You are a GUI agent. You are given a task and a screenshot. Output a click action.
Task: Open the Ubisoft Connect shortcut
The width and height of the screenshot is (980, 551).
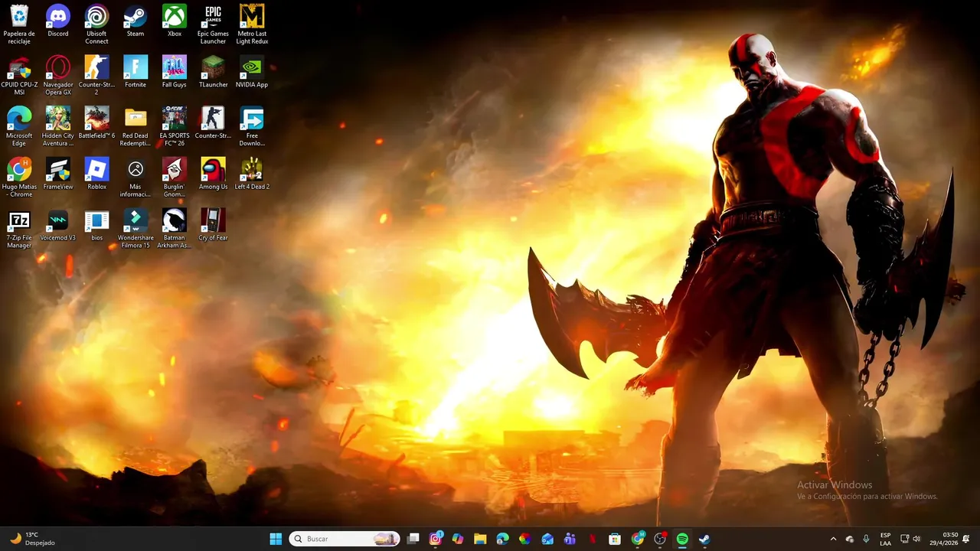96,24
